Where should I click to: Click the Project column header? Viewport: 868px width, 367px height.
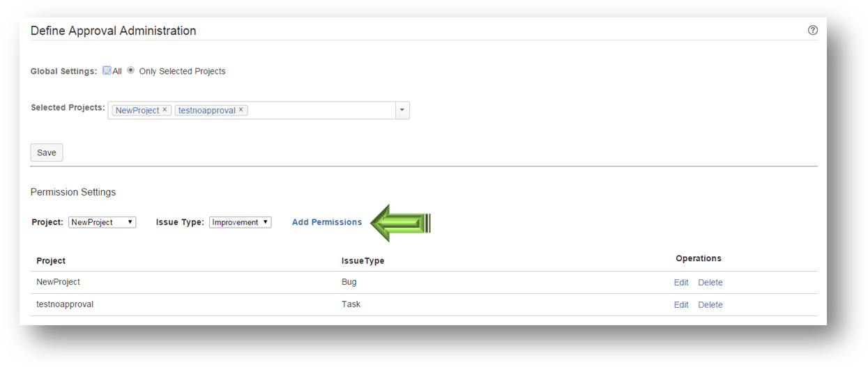click(x=51, y=260)
